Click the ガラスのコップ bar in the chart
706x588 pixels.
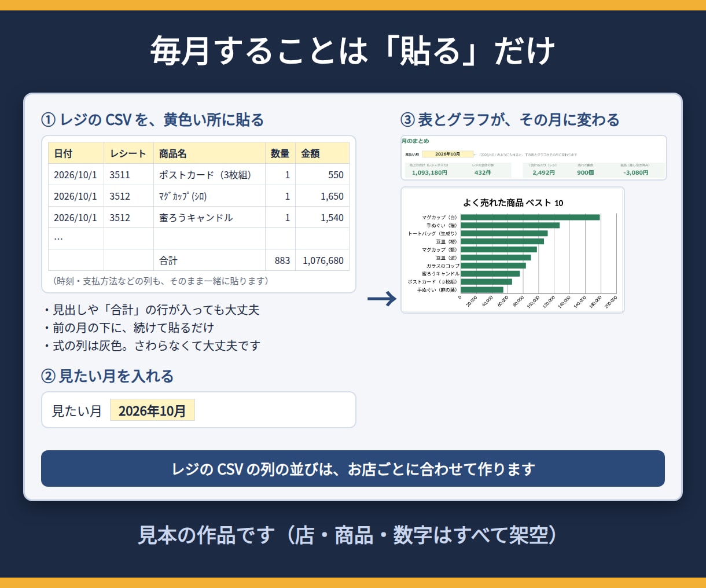pos(493,266)
